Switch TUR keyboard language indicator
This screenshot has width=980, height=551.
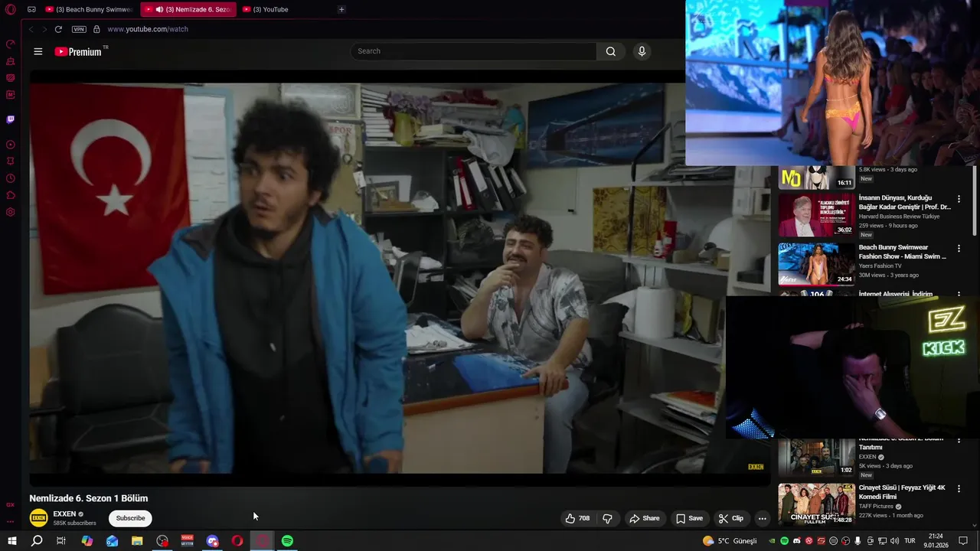tap(910, 541)
